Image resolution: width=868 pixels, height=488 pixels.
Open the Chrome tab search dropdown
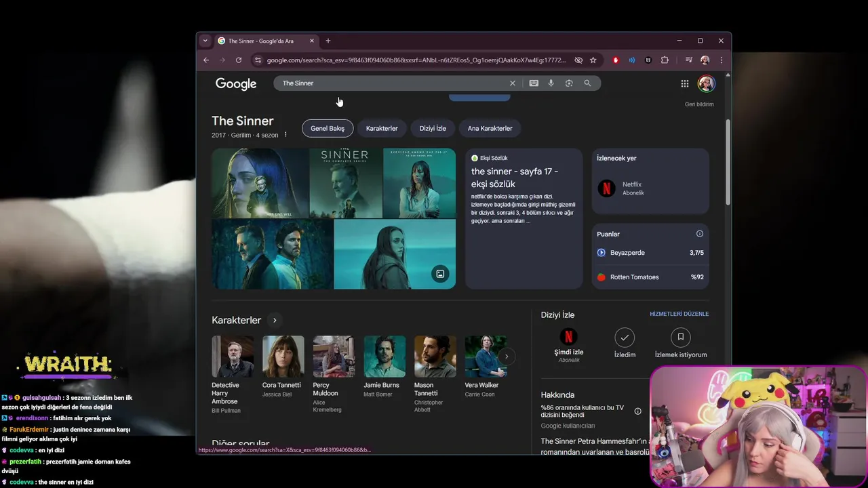pos(205,41)
